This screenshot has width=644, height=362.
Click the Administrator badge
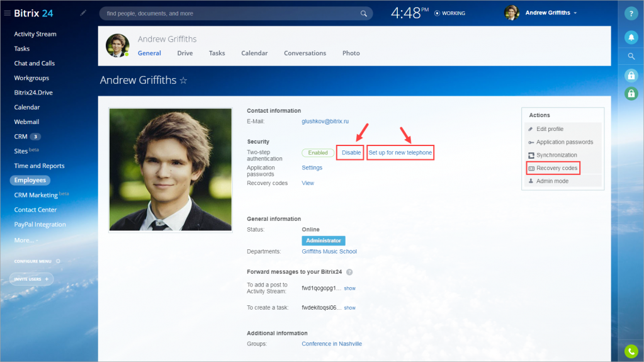(x=323, y=240)
